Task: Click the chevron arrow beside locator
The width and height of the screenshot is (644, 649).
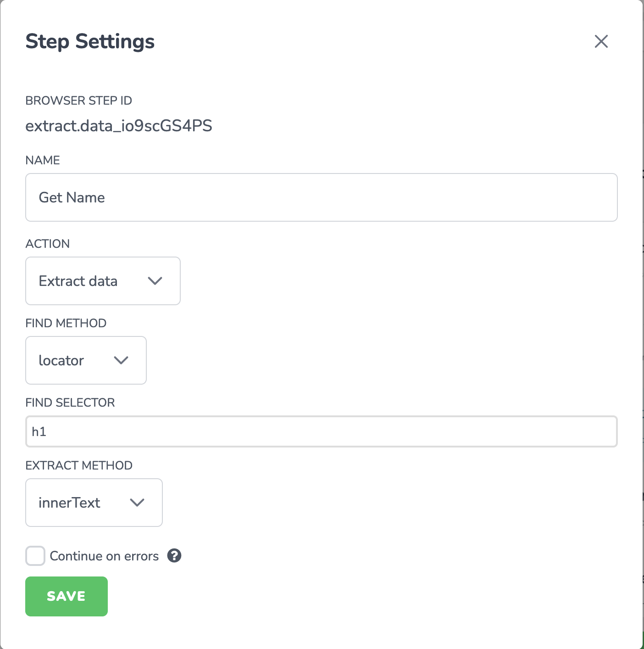Action: point(121,360)
